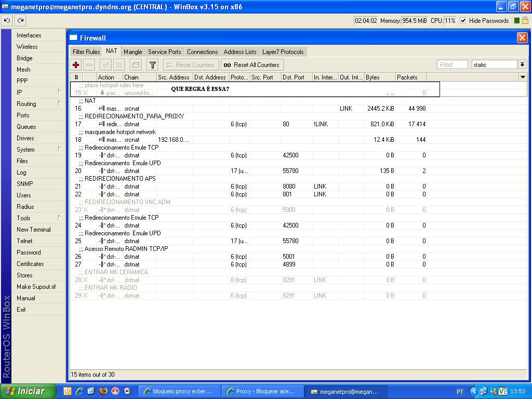532x399 pixels.
Task: Open Address Lists tab
Action: (x=240, y=52)
